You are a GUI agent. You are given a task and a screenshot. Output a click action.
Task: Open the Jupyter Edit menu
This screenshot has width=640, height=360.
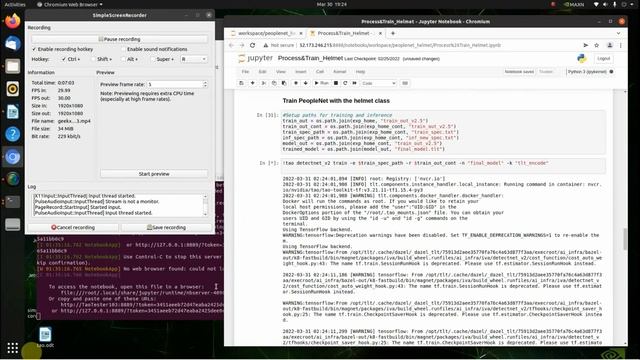pos(262,72)
